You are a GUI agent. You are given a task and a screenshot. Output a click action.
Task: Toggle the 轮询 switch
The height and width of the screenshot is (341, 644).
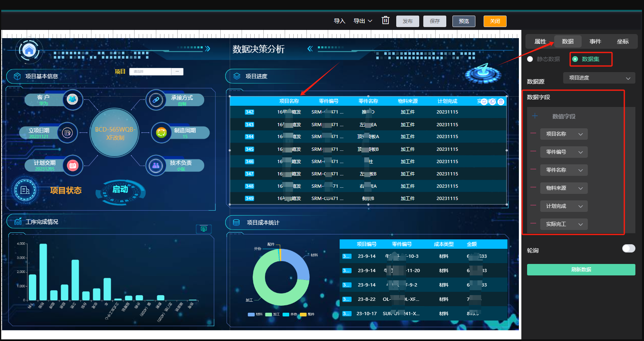(x=628, y=248)
